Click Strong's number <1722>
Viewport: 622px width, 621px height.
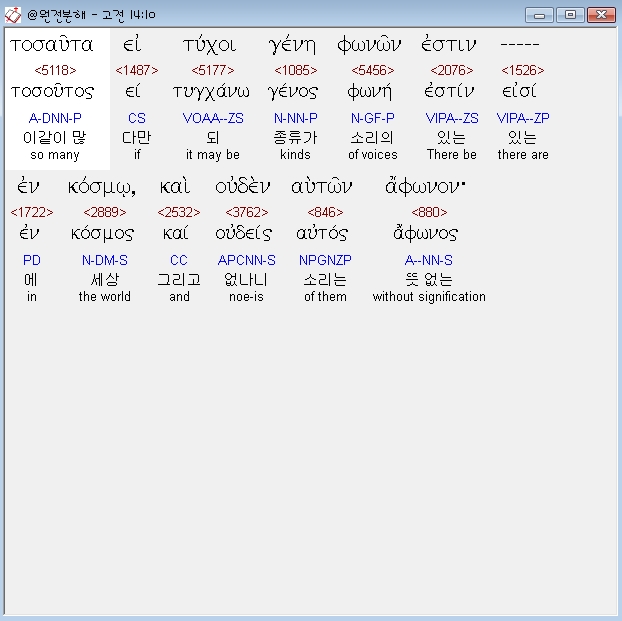coord(32,212)
